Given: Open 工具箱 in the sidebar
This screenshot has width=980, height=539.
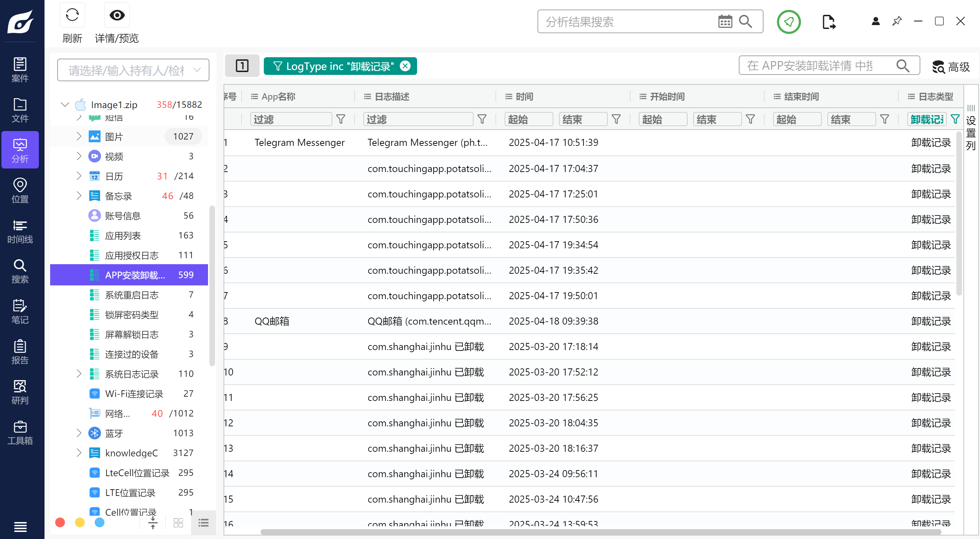Looking at the screenshot, I should click(x=20, y=432).
